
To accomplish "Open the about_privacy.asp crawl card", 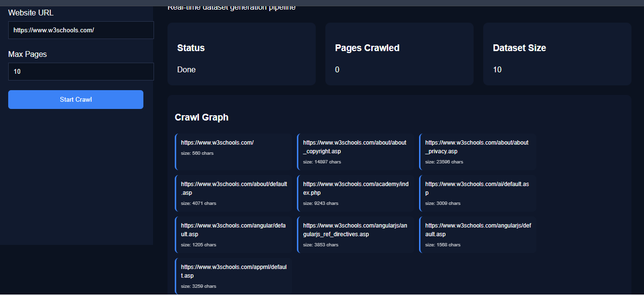I will (477, 152).
